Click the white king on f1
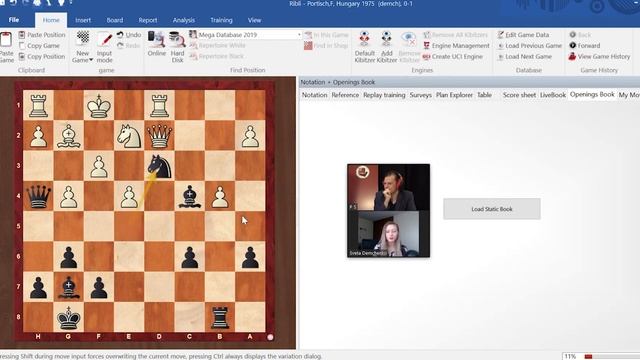This screenshot has width=640, height=360. pos(99,106)
